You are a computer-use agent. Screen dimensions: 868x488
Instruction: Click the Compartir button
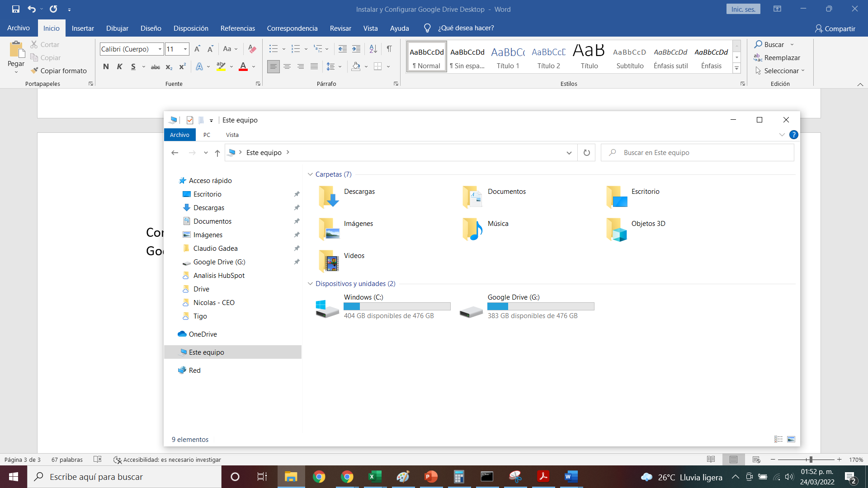pos(835,28)
